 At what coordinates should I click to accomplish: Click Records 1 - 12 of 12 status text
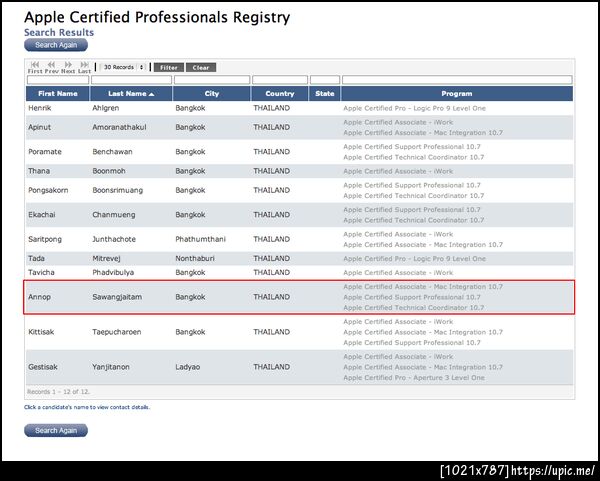(x=58, y=392)
